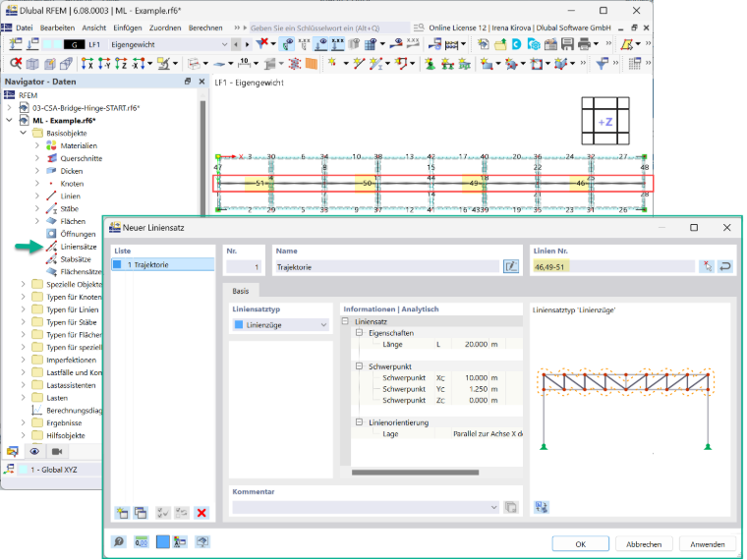Confirm the dialog with OK
This screenshot has height=560, width=747.
pyautogui.click(x=580, y=544)
